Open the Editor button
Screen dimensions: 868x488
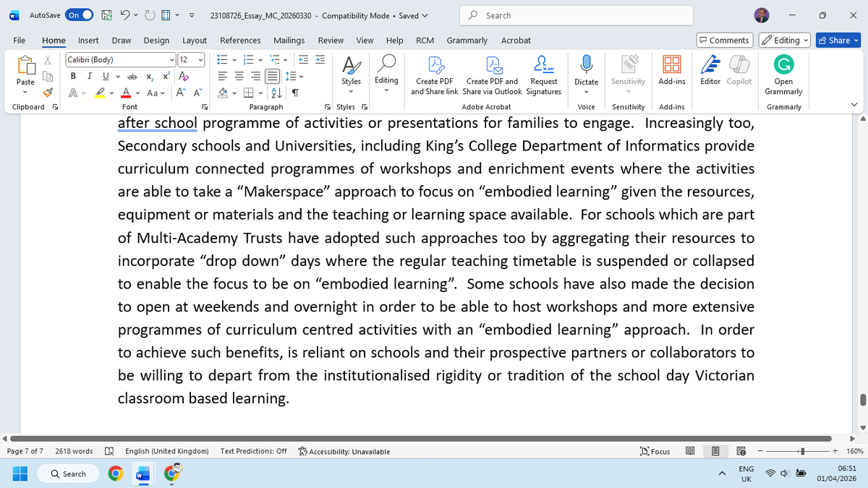(710, 71)
